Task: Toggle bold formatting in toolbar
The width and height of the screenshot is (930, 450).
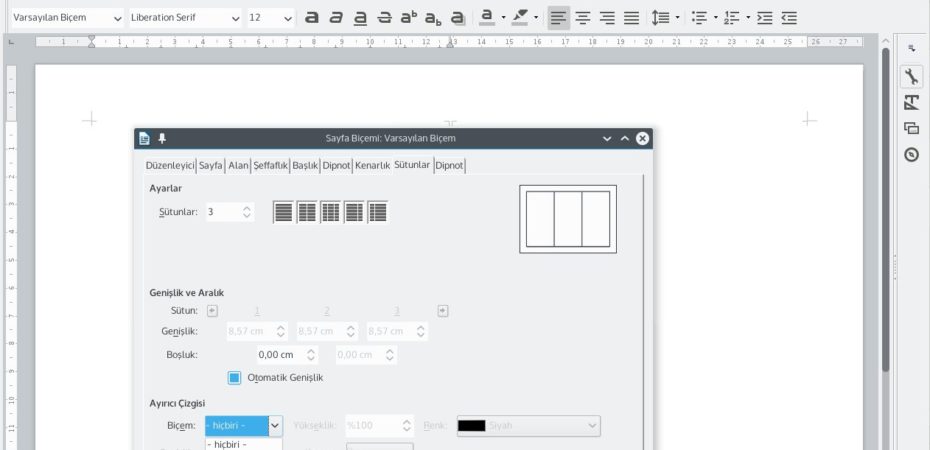Action: coord(312,18)
